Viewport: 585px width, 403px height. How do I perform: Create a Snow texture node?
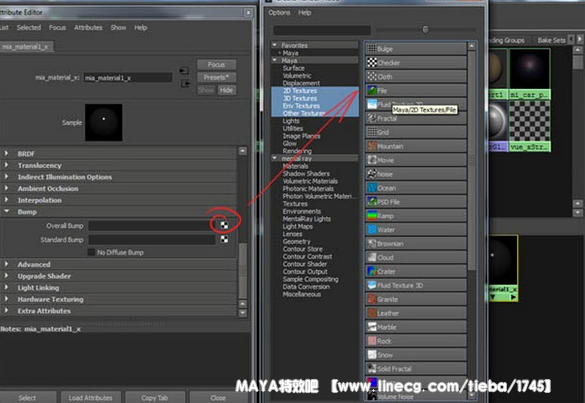(x=416, y=355)
